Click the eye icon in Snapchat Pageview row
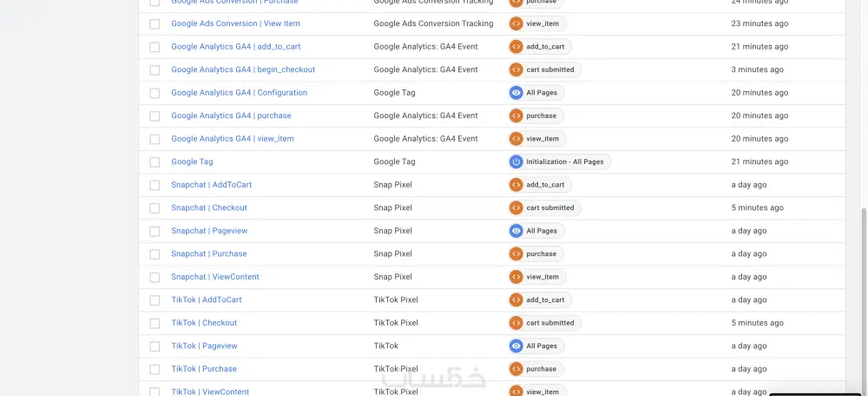This screenshot has width=868, height=396. tap(516, 231)
